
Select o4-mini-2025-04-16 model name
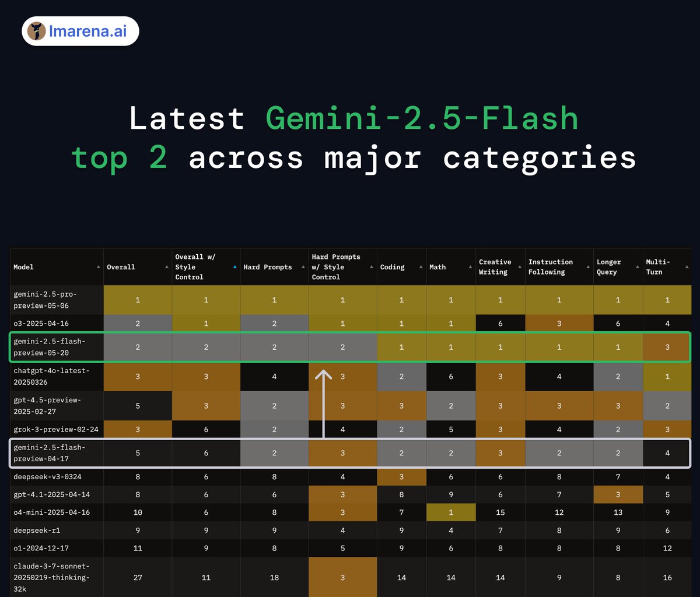[x=51, y=512]
